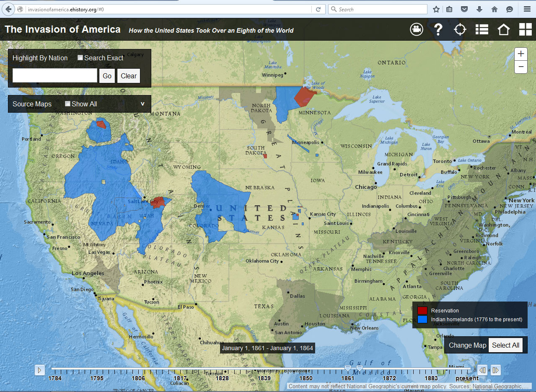Open the four-square grid icon
Viewport: 536px width, 392px height.
[525, 29]
